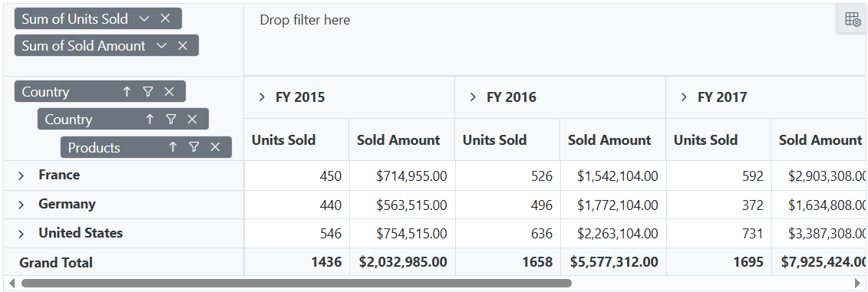Click cell $1,542,104.00

coord(612,176)
